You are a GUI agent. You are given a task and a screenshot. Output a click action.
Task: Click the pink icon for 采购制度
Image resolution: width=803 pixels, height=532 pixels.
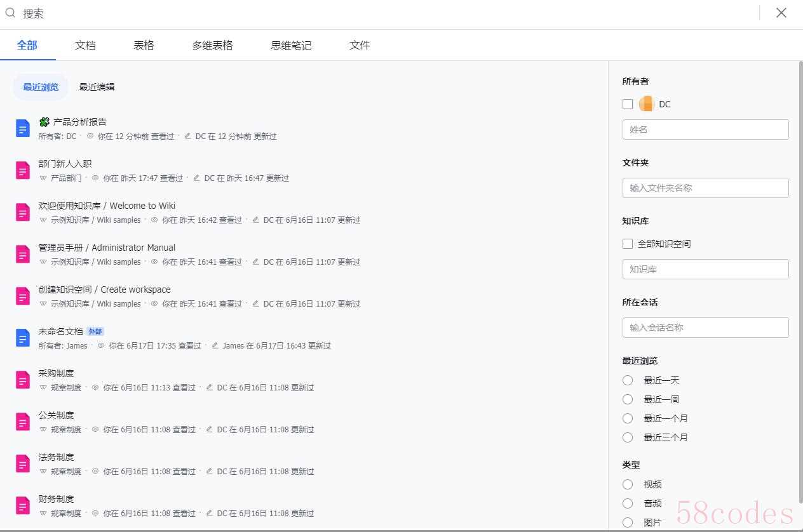(x=23, y=380)
